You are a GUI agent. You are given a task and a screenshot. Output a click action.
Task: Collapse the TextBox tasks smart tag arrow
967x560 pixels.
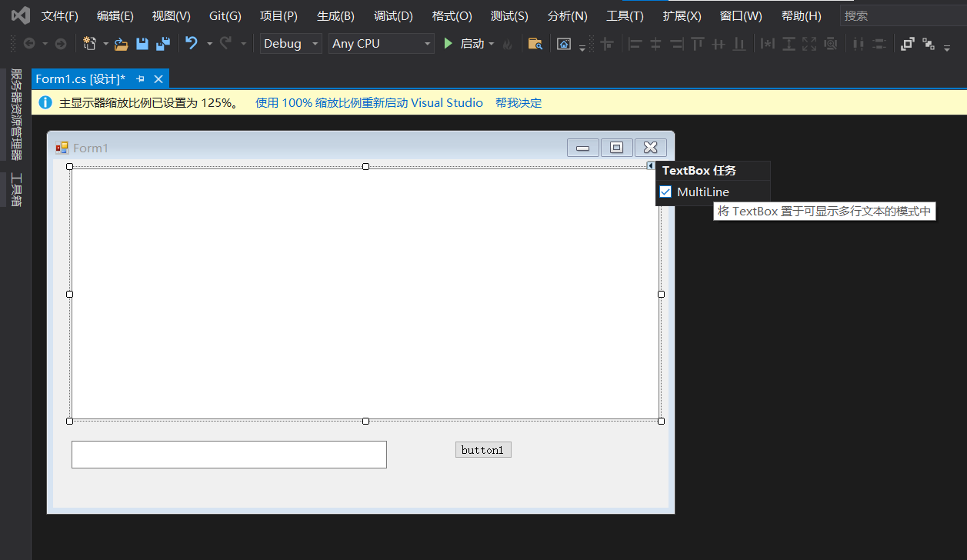(651, 165)
